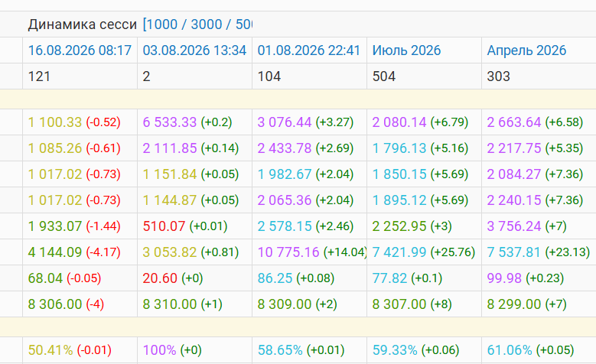Click the value 2 111.85 (+0.14)
This screenshot has width=596, height=364.
[x=191, y=148]
